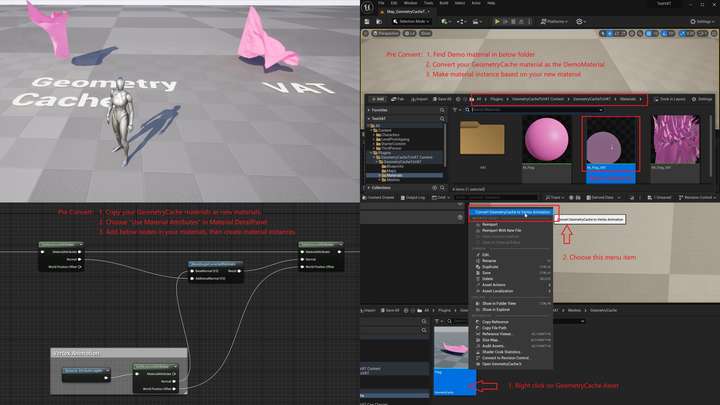Click the console command input field
720x405 pixels.
pyautogui.click(x=496, y=197)
